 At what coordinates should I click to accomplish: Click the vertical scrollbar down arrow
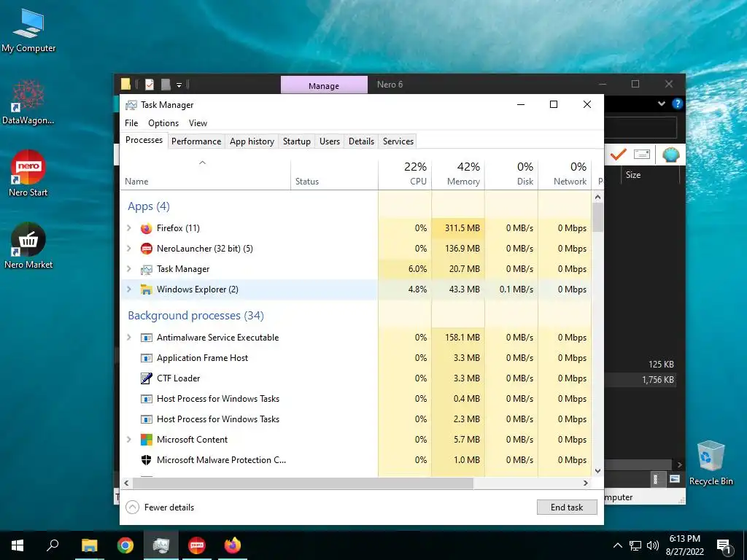point(598,471)
